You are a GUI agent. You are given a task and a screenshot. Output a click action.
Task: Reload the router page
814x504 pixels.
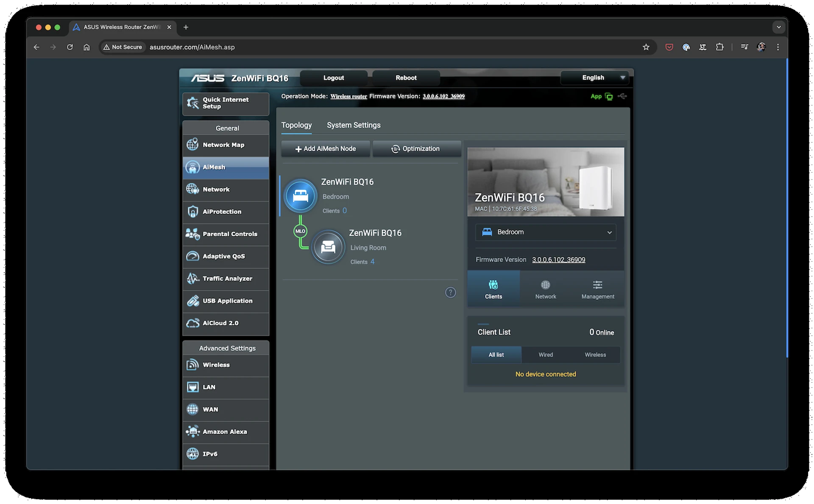click(x=70, y=47)
